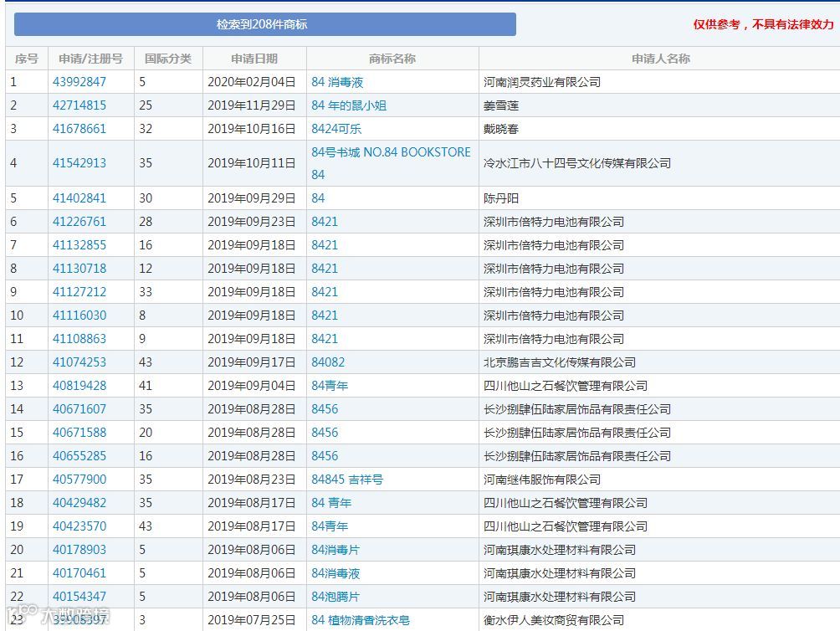
Task: Select date 2019年10月16日
Action: click(x=252, y=129)
